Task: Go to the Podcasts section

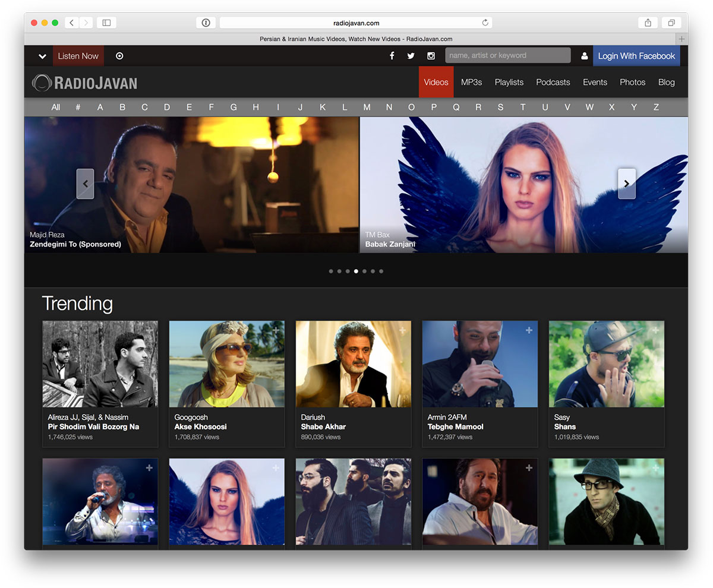Action: tap(553, 82)
